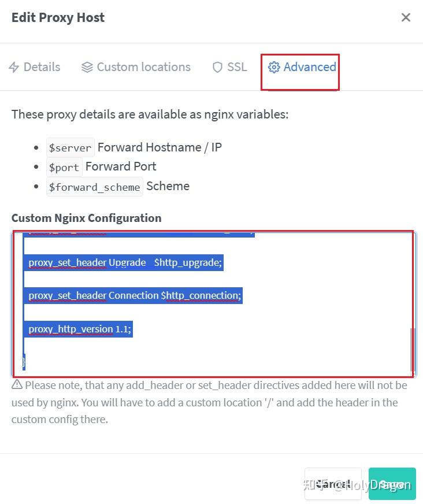Click the $port variable code badge
The width and height of the screenshot is (423, 504).
[64, 167]
